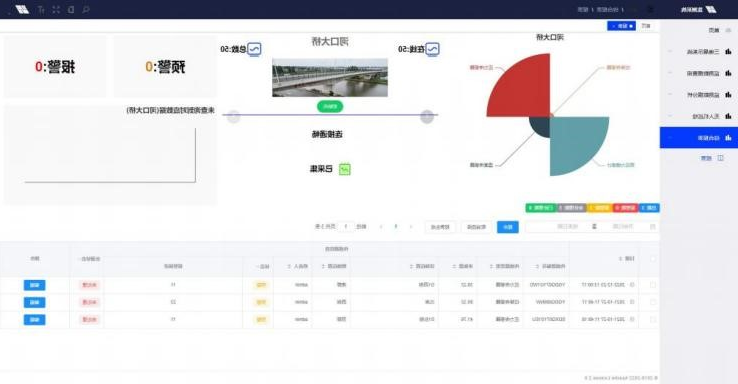Select the blue 全部 filter tag
Screen dimensions: 738x384
point(650,208)
